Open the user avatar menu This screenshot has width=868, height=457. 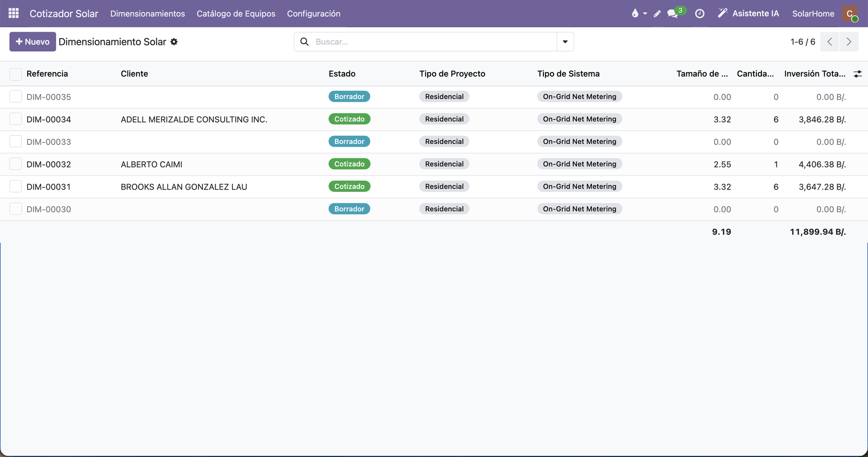click(x=850, y=14)
